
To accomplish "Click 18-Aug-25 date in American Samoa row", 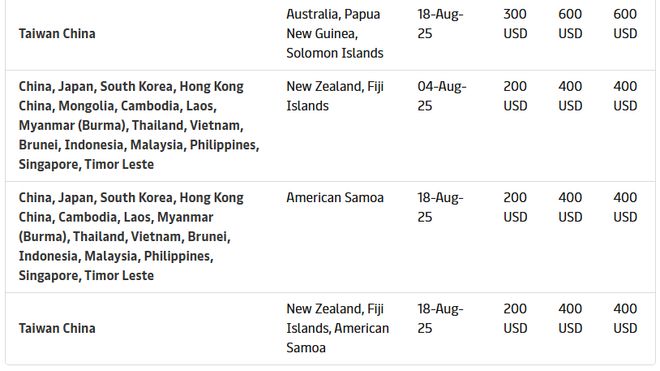I will pos(440,207).
